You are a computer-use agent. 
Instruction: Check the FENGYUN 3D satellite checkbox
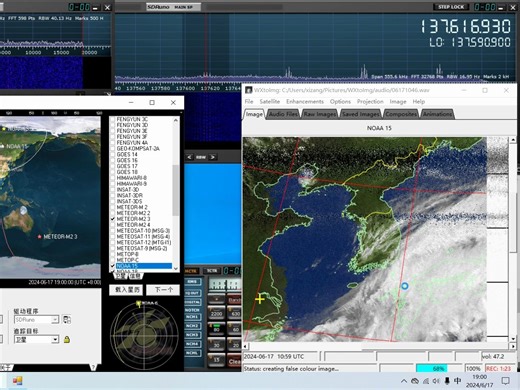coord(113,125)
